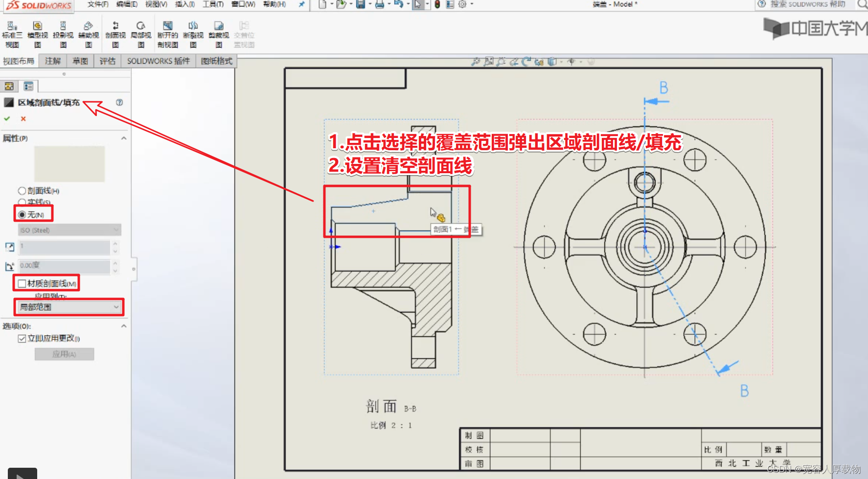
Task: Click the Undo arrow icon
Action: tap(399, 4)
